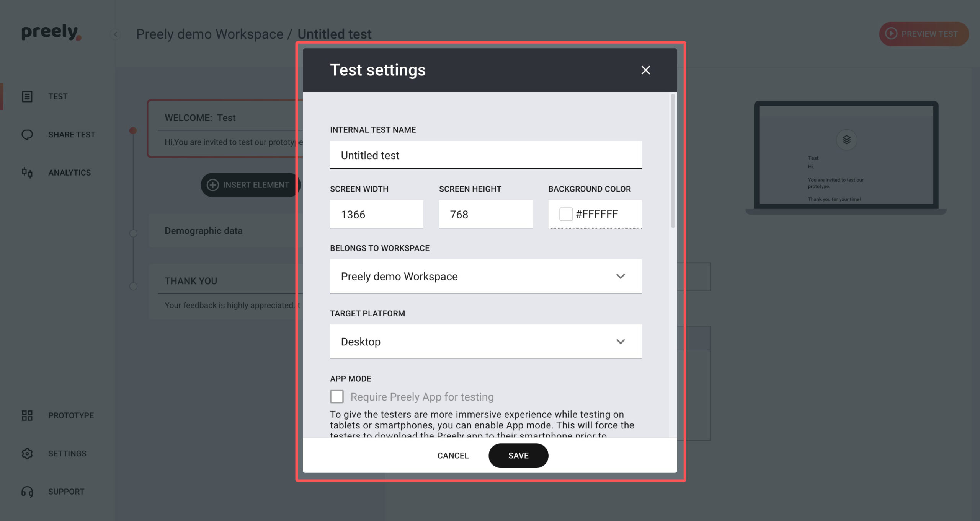The image size is (980, 521).
Task: Go to the Analytics menu item
Action: pos(70,173)
